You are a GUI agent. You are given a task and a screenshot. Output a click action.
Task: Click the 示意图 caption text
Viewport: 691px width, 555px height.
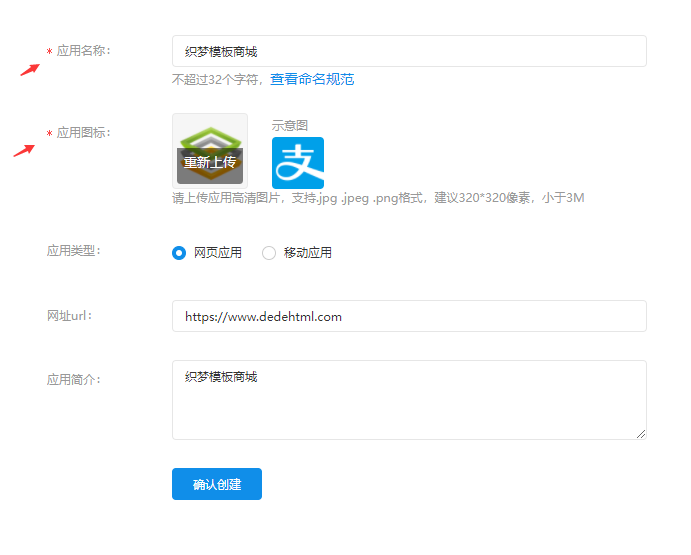289,125
